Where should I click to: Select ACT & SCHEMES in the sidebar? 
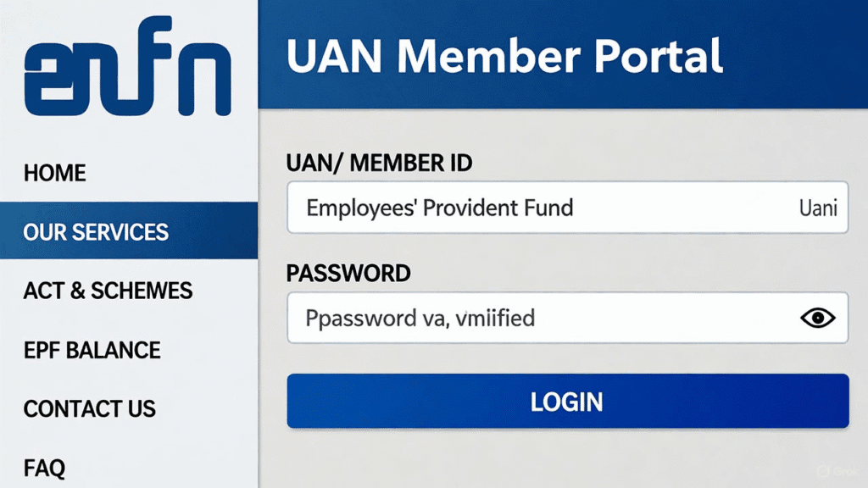[108, 291]
